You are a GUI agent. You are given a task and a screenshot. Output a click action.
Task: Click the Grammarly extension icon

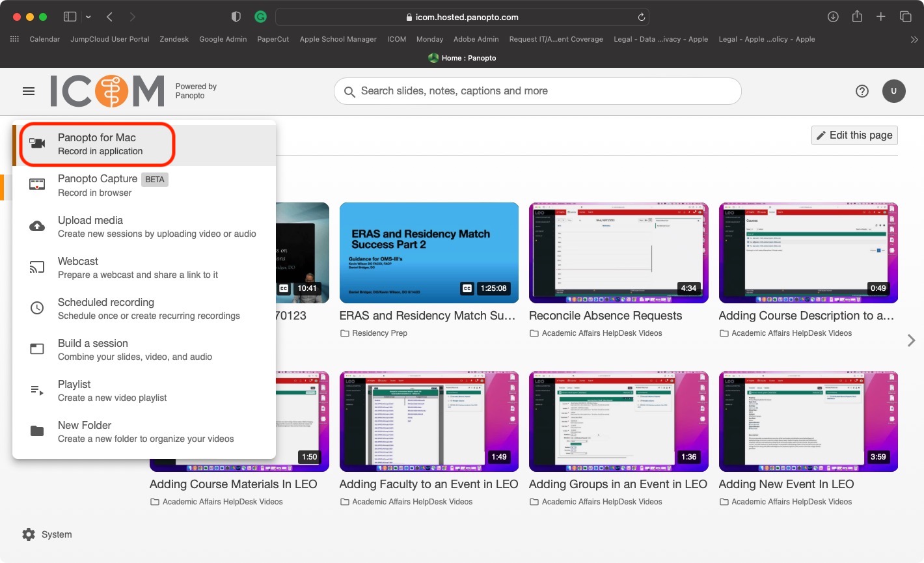pyautogui.click(x=261, y=17)
